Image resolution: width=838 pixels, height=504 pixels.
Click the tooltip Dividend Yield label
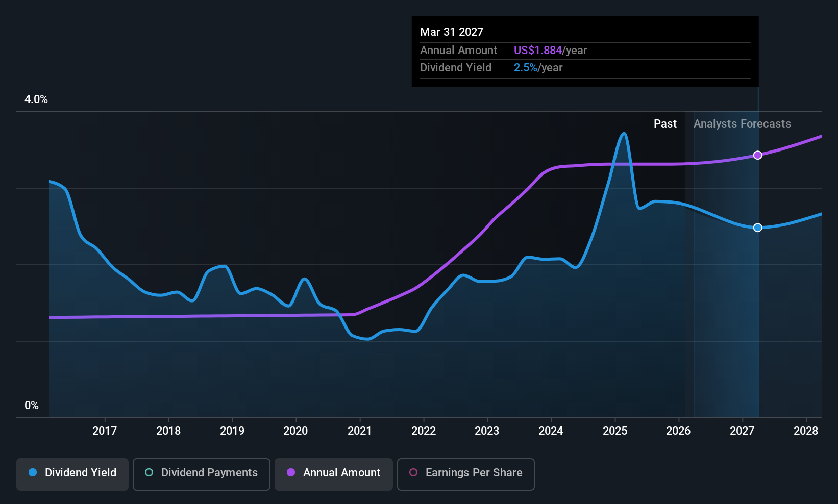(x=456, y=68)
